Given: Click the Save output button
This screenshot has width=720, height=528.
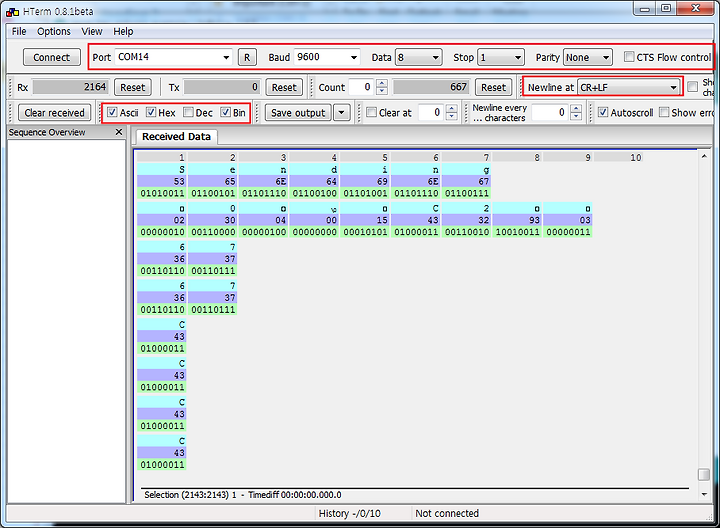Looking at the screenshot, I should [298, 112].
